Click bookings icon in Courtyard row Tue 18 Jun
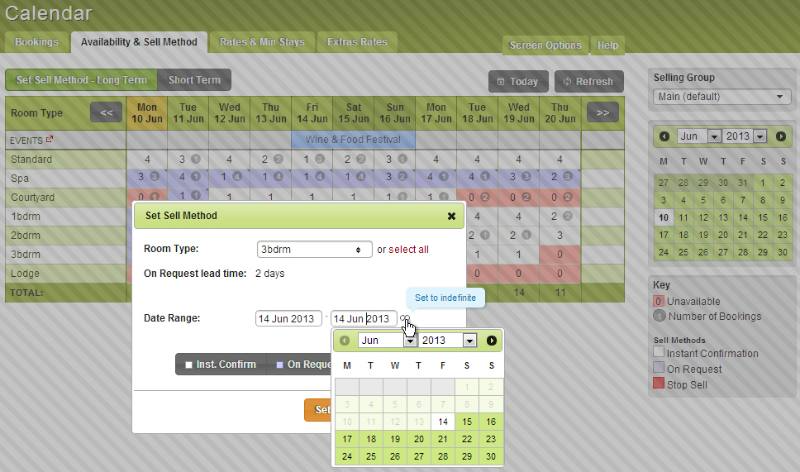800x472 pixels. coord(485,197)
